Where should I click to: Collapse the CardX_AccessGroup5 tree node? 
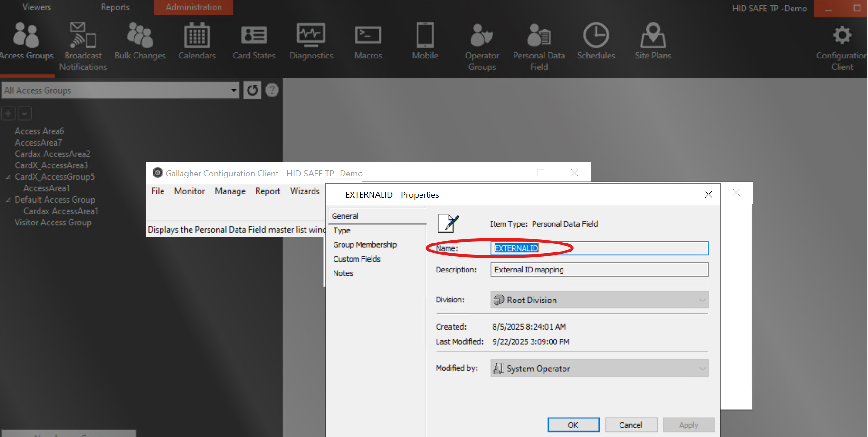pyautogui.click(x=9, y=177)
